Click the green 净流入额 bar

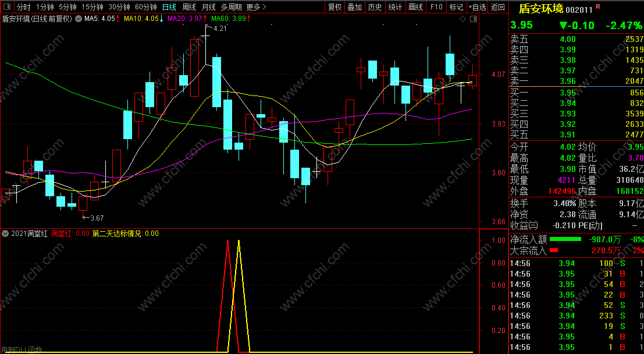tap(565, 239)
